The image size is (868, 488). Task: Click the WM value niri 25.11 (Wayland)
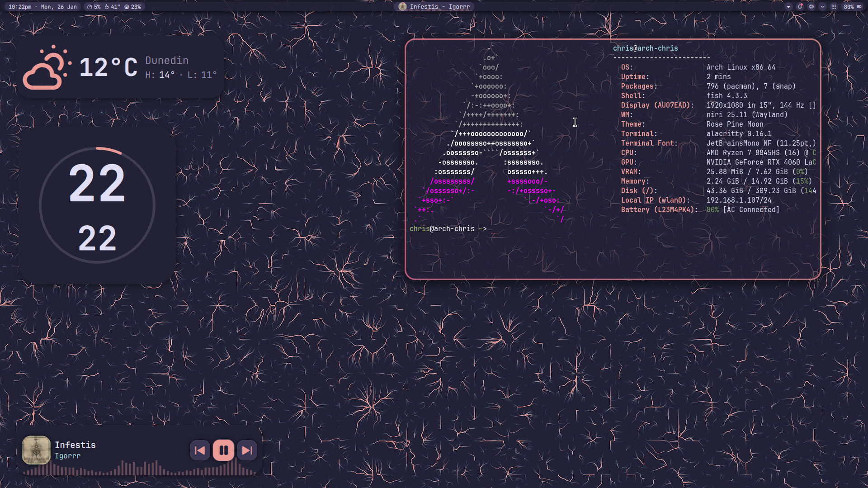click(x=747, y=115)
